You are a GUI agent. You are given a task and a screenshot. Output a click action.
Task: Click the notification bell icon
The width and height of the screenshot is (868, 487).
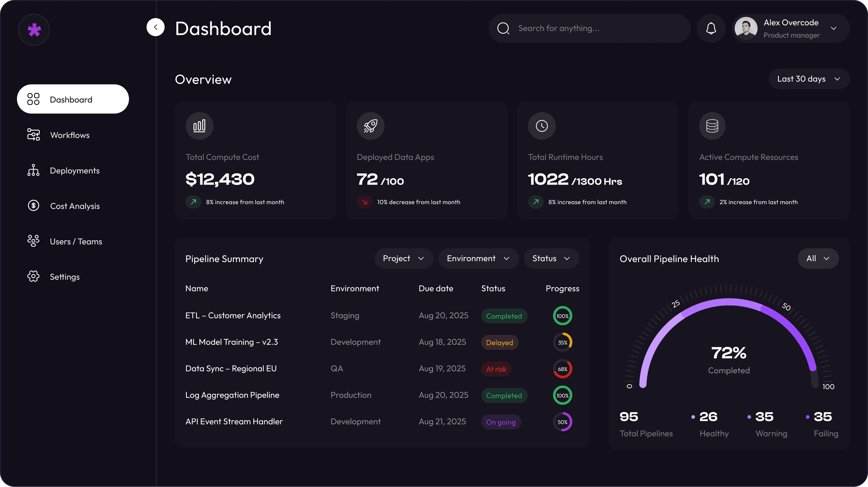[711, 28]
